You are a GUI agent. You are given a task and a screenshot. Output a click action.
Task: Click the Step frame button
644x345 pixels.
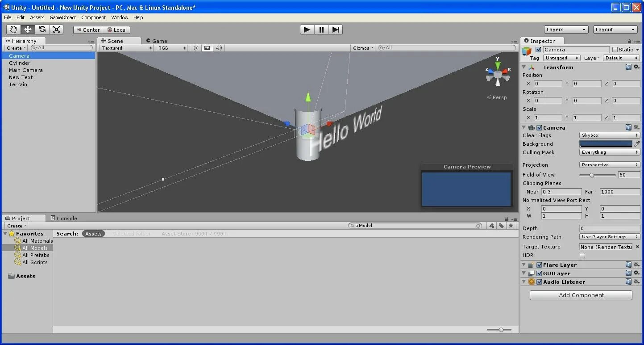pyautogui.click(x=336, y=29)
